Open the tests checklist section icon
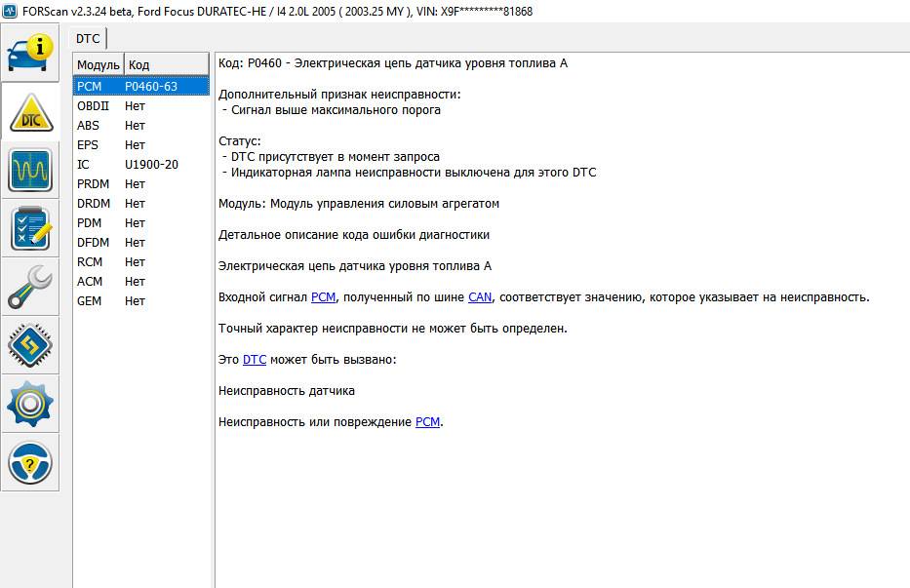Viewport: 910px width, 588px height. pyautogui.click(x=30, y=229)
